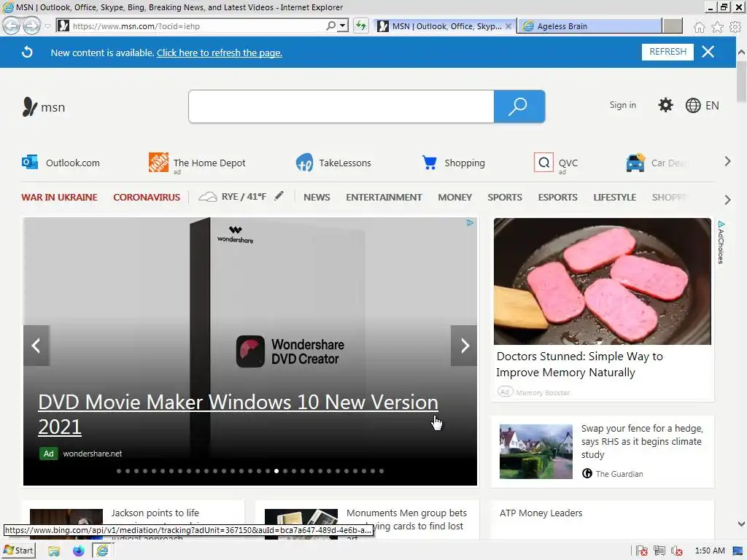Launch Firefox from taskbar
The width and height of the screenshot is (747, 560).
coord(79,551)
